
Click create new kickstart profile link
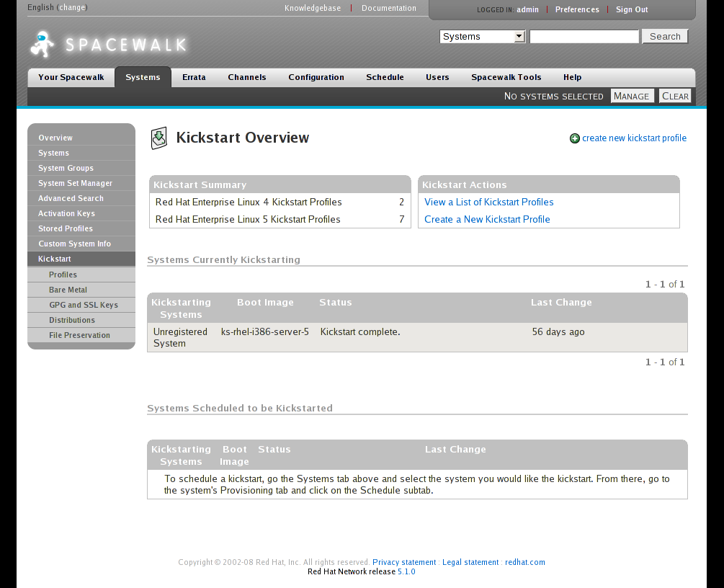coord(634,138)
